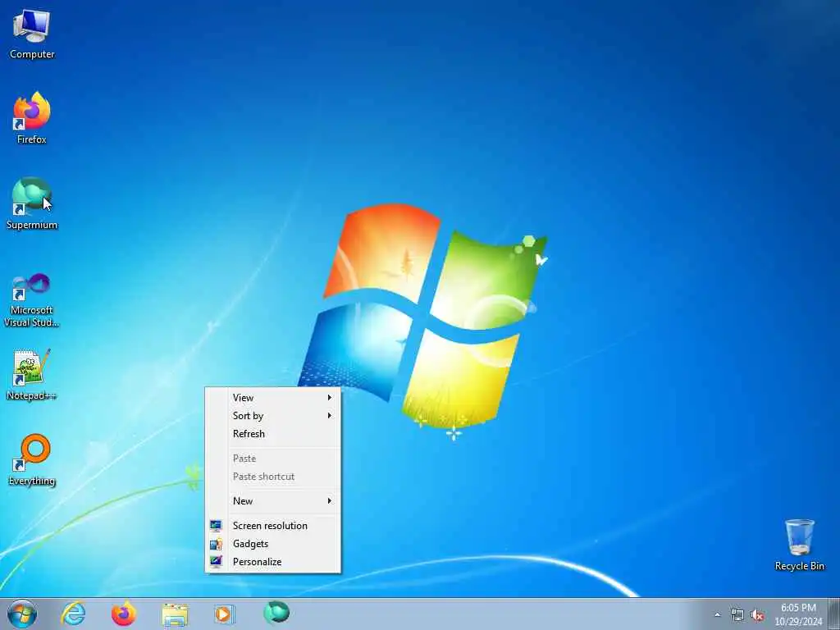Select the Recycle Bin icon
This screenshot has height=630, width=840.
click(x=799, y=545)
